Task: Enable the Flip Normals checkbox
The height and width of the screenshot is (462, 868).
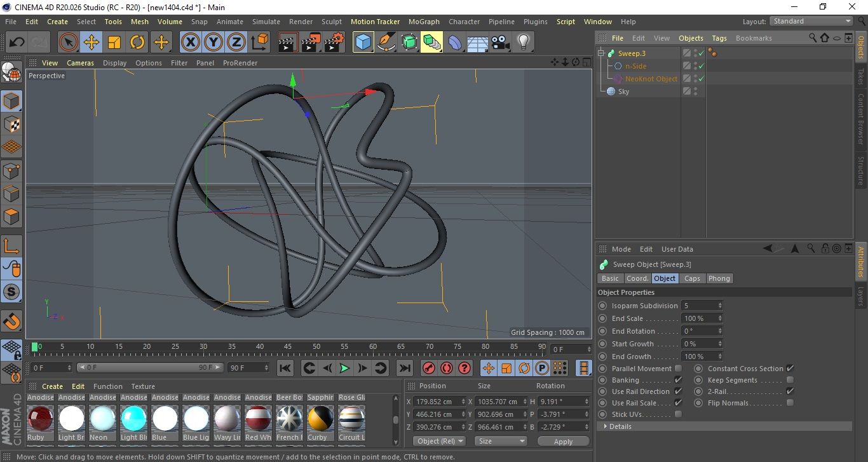Action: (790, 403)
